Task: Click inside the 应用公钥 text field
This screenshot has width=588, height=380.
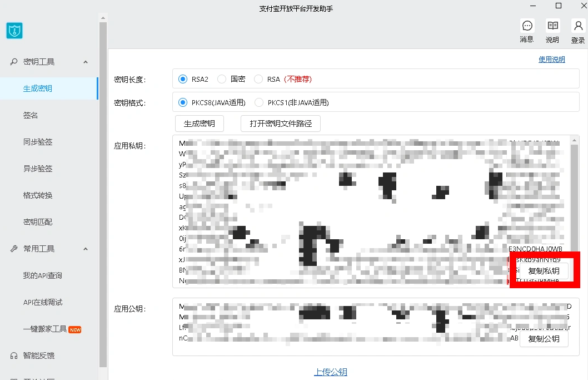Action: tap(345, 345)
